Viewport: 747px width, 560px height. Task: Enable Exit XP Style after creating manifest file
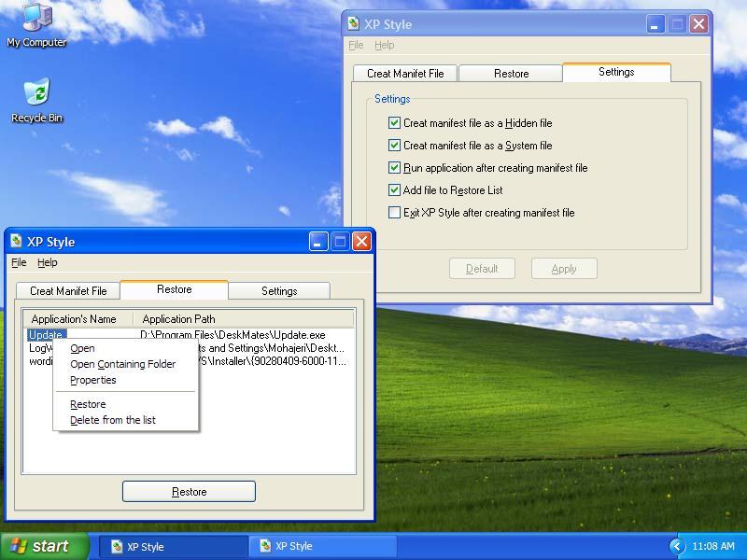394,213
